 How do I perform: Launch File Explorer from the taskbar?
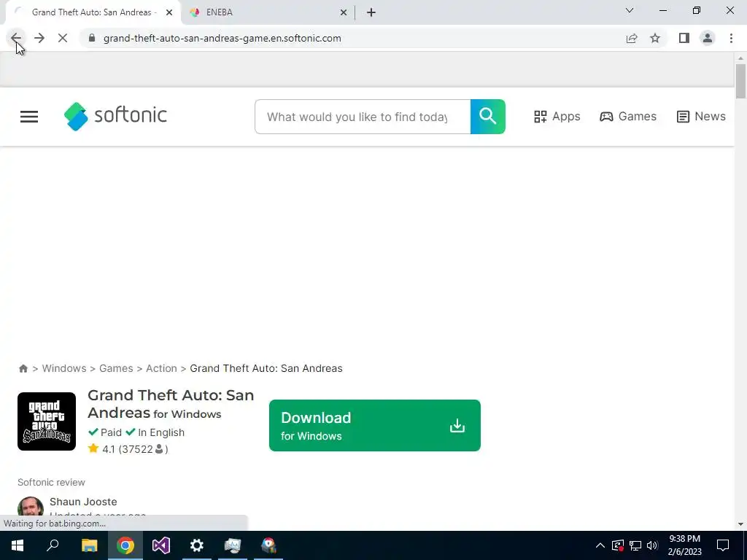tap(89, 545)
